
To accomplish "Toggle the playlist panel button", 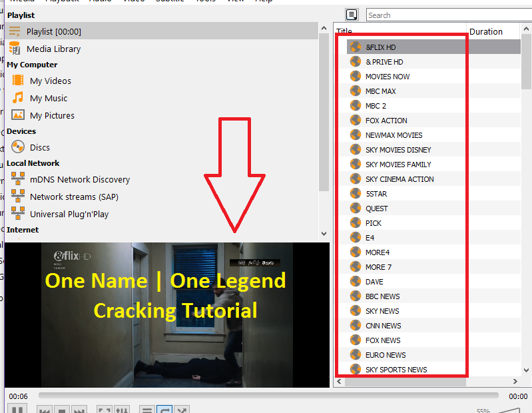I will [x=147, y=409].
